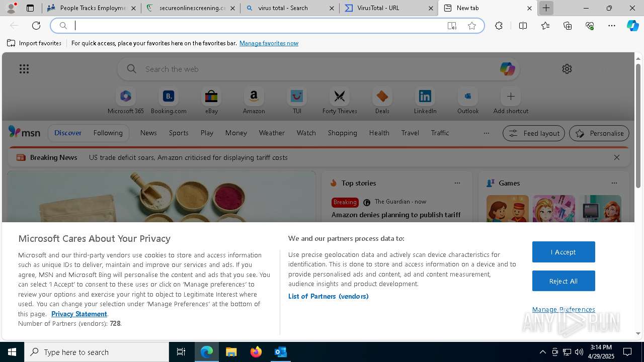Open the apps grid launcher

[24, 69]
